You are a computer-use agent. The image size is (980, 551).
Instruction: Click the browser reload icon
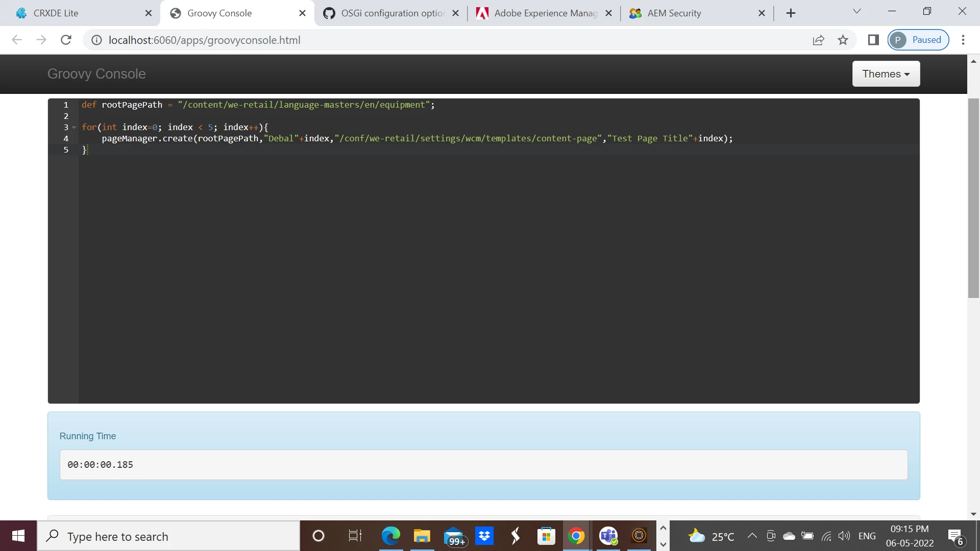pos(66,40)
